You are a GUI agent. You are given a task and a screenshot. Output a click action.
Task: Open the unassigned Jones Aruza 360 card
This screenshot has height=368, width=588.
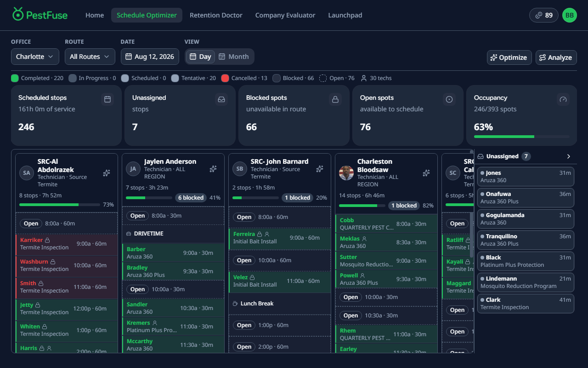click(x=526, y=177)
